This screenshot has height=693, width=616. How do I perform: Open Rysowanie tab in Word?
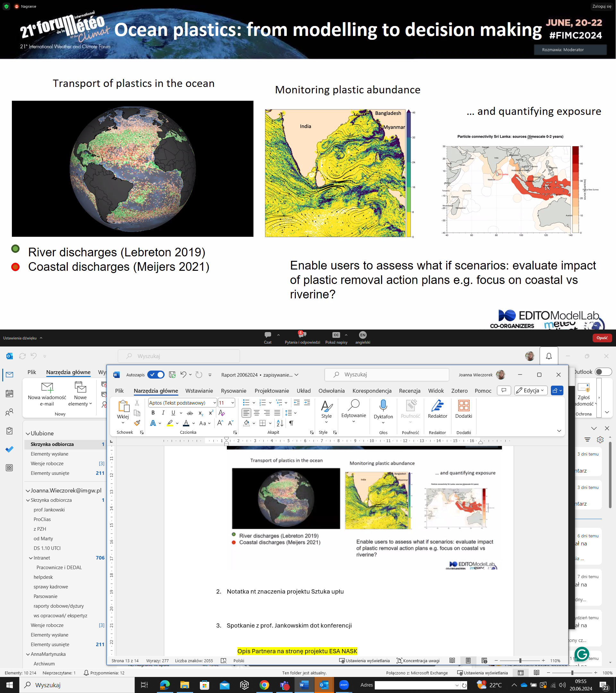234,390
